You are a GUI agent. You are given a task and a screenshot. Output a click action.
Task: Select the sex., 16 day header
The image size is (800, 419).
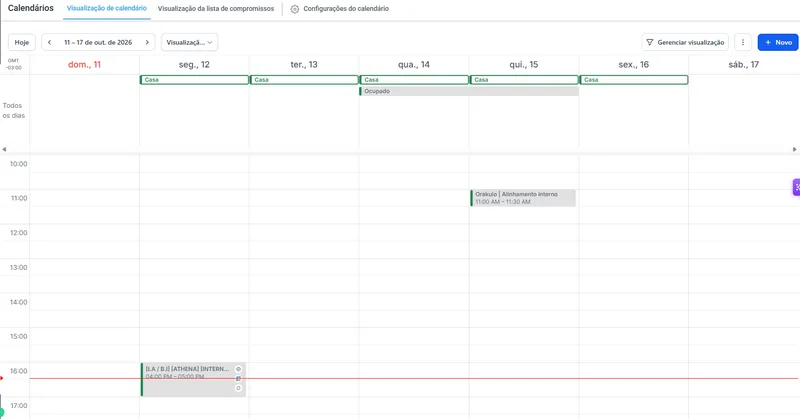(x=634, y=65)
